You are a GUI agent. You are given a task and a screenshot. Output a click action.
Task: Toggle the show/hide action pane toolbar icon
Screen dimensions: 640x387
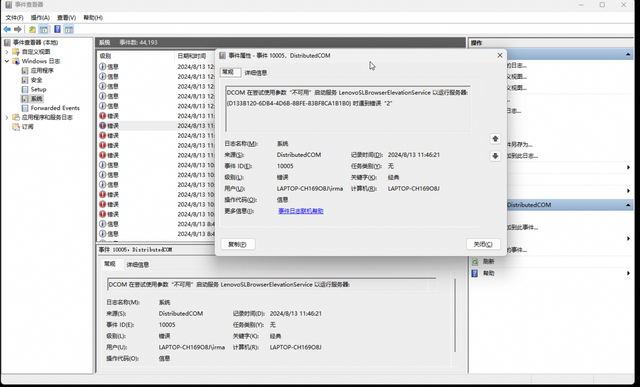click(x=69, y=29)
